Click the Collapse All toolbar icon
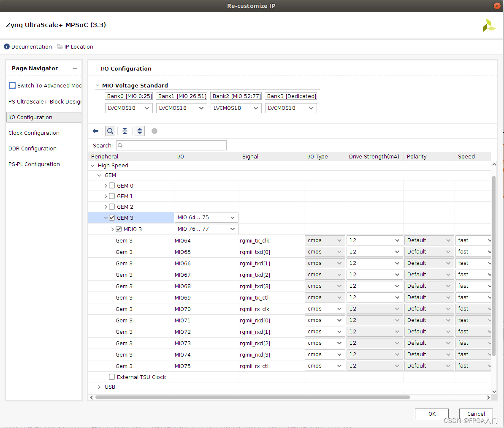 pos(125,131)
